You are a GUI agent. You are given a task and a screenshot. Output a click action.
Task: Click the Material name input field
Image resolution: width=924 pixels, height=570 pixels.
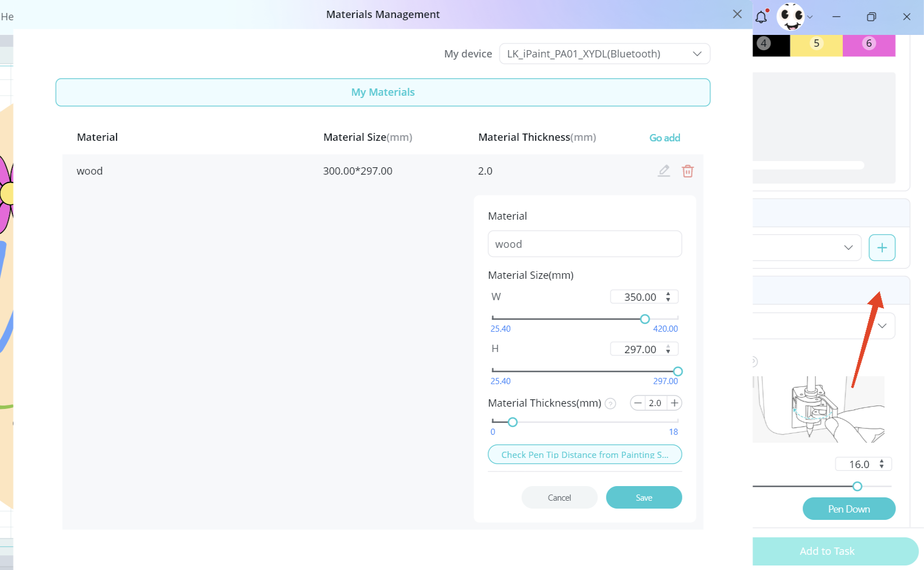pyautogui.click(x=585, y=244)
